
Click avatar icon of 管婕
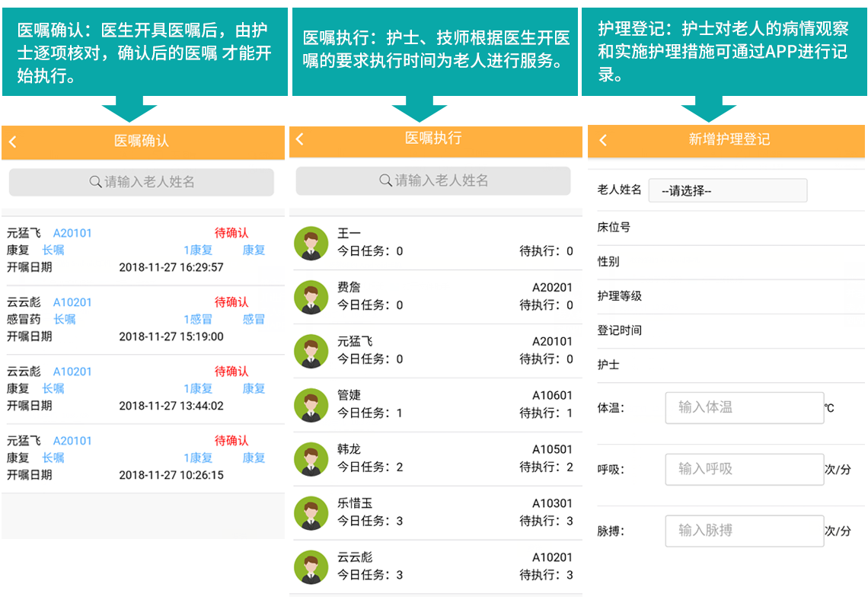(x=311, y=405)
